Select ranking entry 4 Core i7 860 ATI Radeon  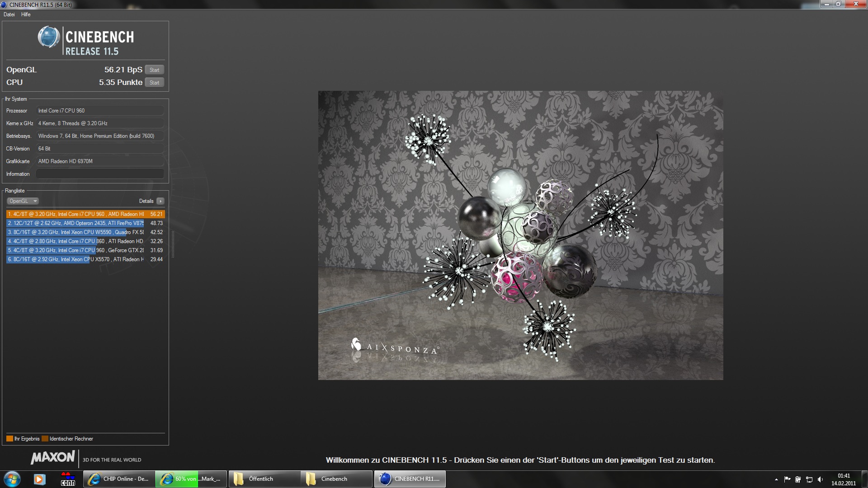pyautogui.click(x=85, y=241)
